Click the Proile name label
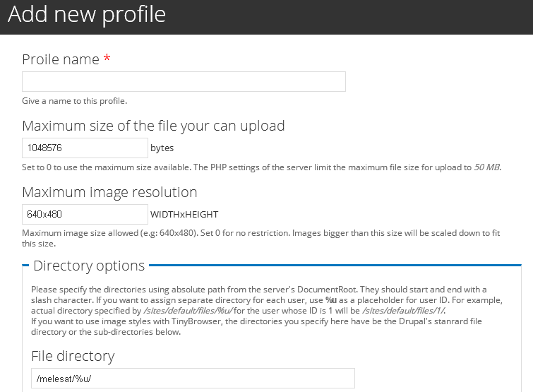The width and height of the screenshot is (533, 392). [61, 59]
